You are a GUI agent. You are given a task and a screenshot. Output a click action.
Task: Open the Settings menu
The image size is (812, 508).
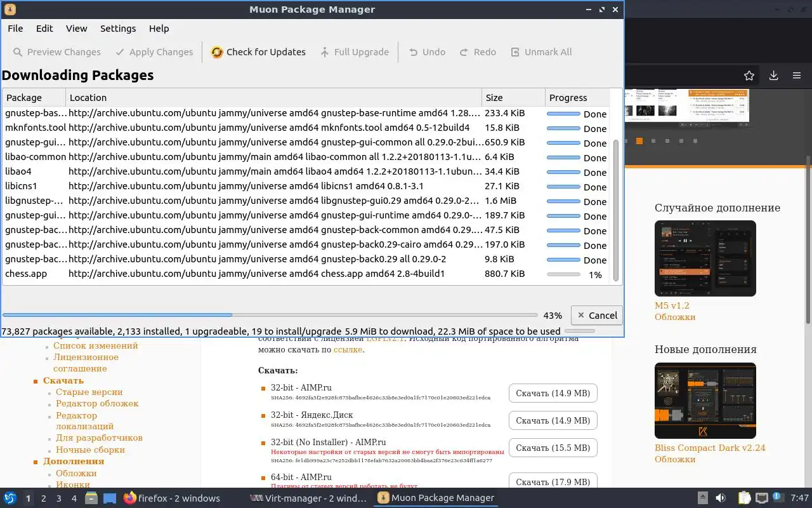(118, 28)
